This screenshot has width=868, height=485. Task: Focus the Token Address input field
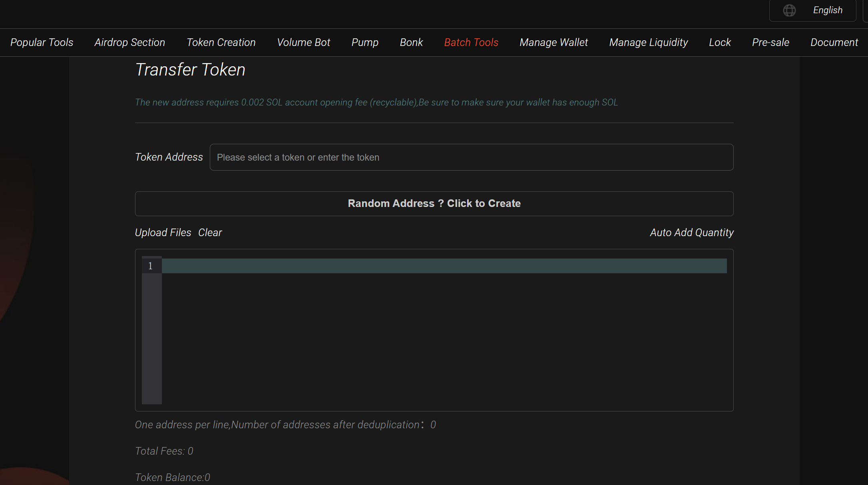point(471,157)
